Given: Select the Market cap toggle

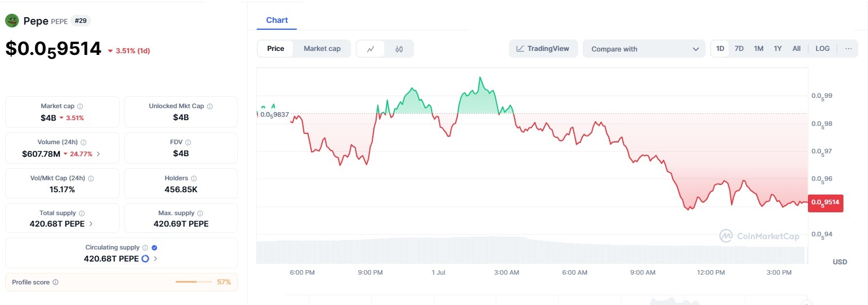Looking at the screenshot, I should tap(322, 49).
